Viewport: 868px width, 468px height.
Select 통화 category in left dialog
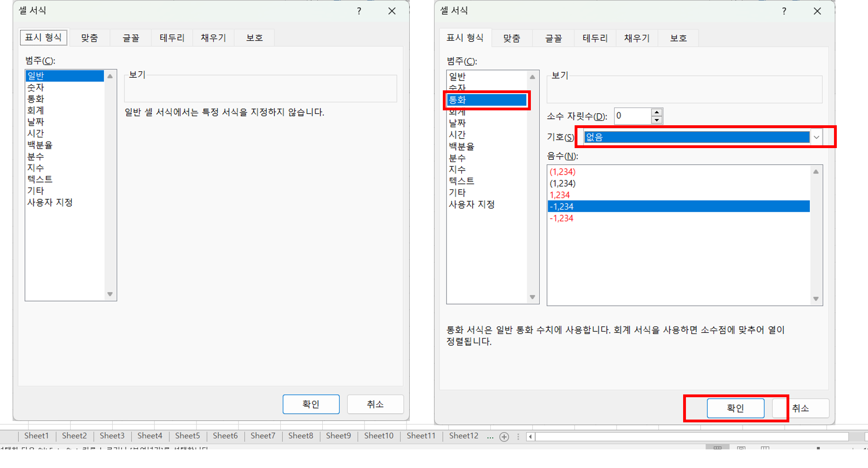(65, 99)
